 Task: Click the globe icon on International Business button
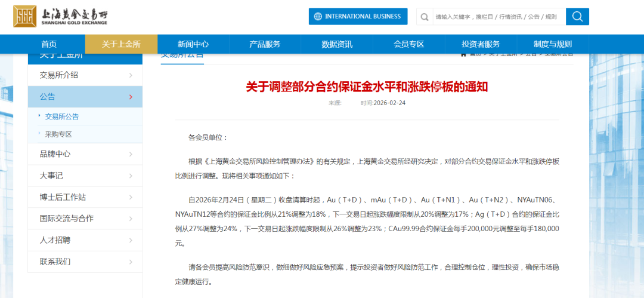318,17
